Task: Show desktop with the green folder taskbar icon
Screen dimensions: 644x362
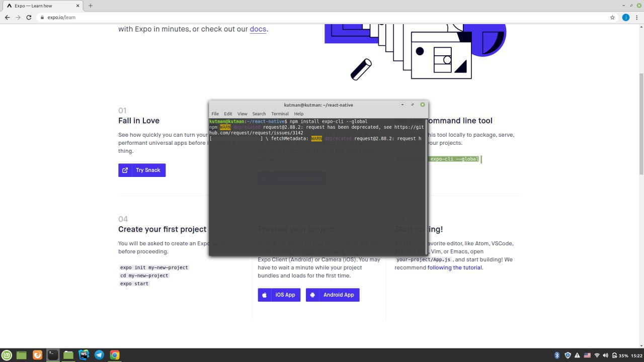Action: point(22,355)
